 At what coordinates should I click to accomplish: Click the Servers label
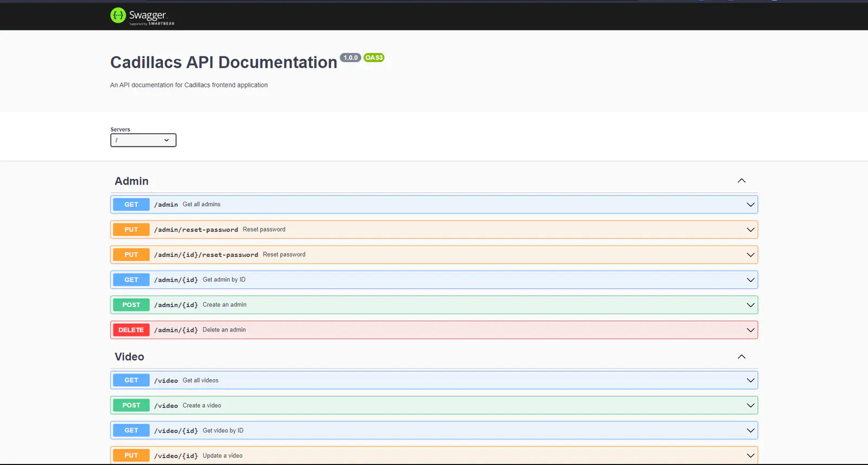click(x=120, y=130)
